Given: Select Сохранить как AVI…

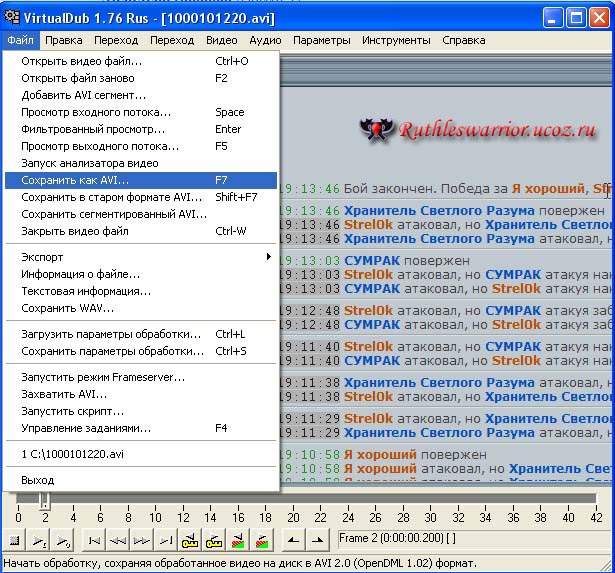Looking at the screenshot, I should tap(141, 180).
